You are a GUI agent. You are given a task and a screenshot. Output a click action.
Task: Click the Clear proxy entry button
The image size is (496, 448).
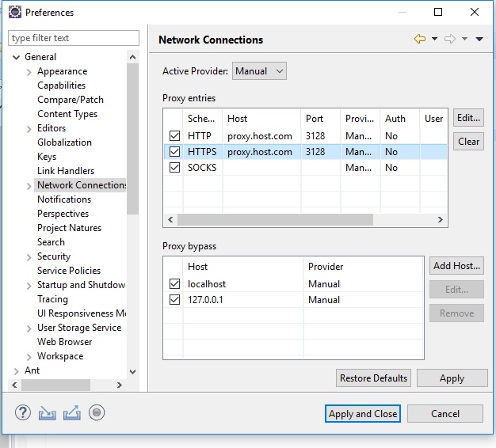click(468, 141)
